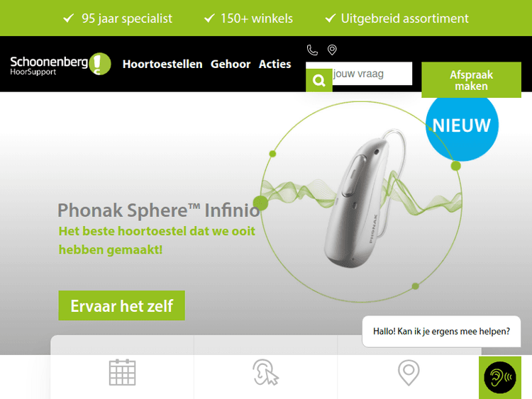Screen dimensions: 532x399
Task: Click the Ervaar het zelf button
Action: 121,305
